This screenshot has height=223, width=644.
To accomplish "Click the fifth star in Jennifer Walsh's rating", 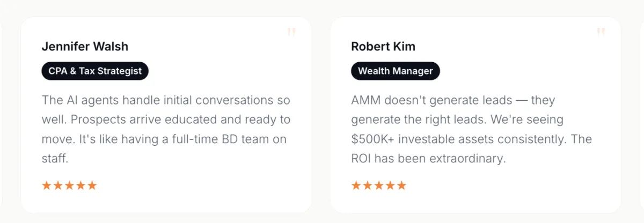I will click(92, 185).
